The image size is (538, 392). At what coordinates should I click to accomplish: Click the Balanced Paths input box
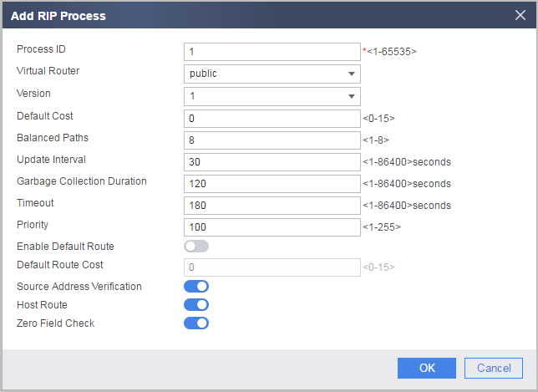272,140
